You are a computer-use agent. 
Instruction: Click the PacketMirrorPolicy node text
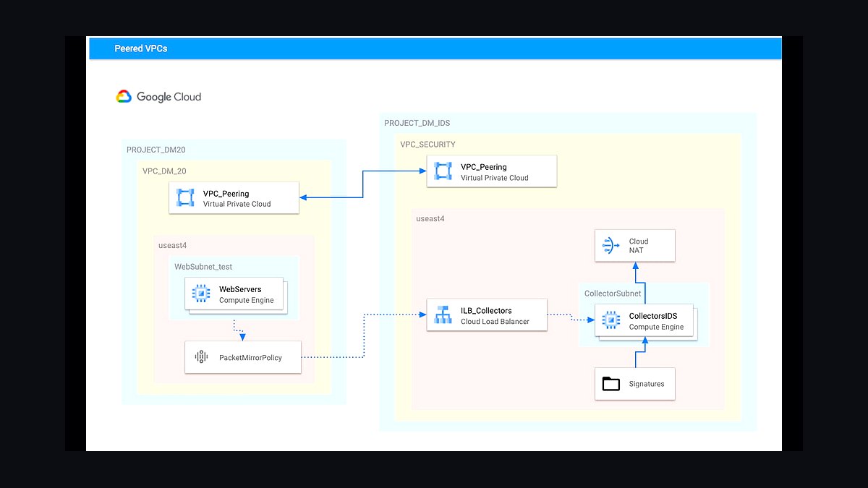click(250, 357)
